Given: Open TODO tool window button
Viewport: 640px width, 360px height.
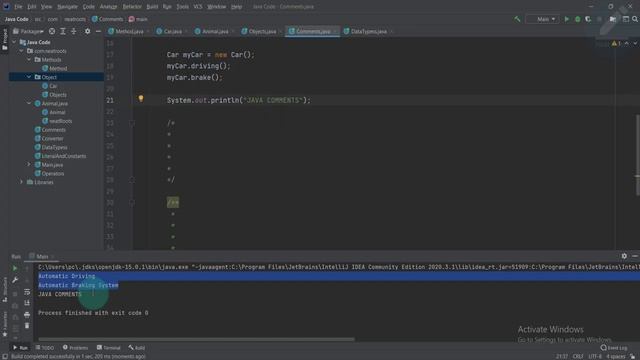Looking at the screenshot, I should coord(45,348).
